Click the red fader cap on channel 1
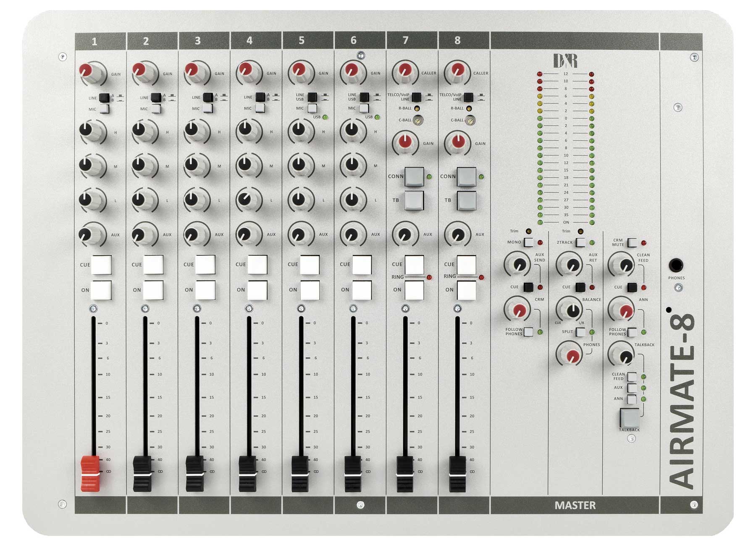Screen dimensions: 756x546 pyautogui.click(x=91, y=473)
